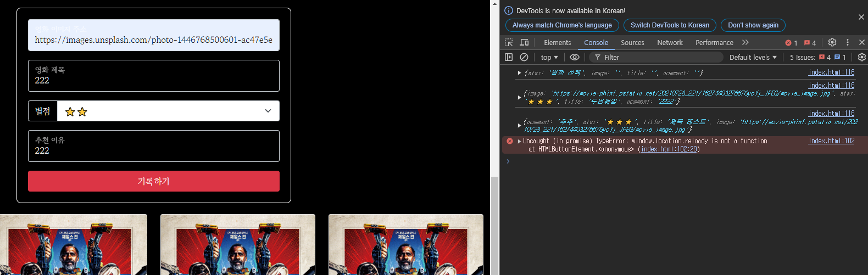Show more DevTools tabs chevron
The width and height of the screenshot is (868, 275).
point(745,42)
